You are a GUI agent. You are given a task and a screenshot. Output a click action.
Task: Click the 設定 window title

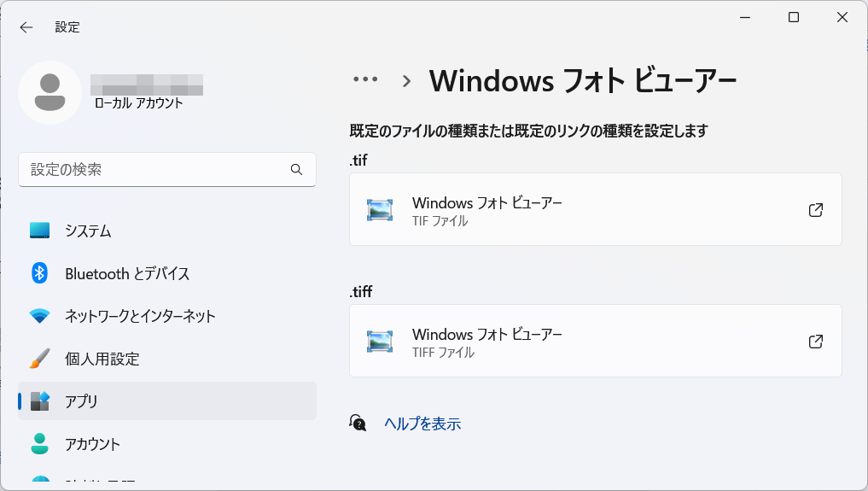[x=67, y=27]
